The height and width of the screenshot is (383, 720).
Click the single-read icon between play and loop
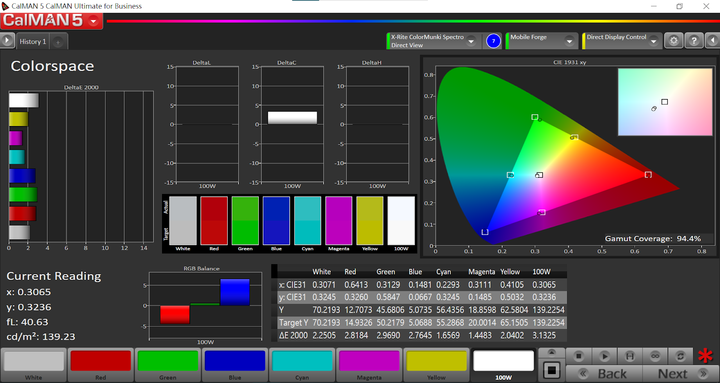pyautogui.click(x=630, y=356)
